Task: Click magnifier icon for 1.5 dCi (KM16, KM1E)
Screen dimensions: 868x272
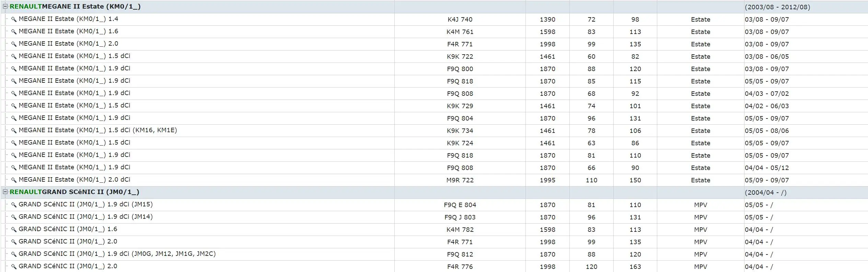Action: [x=14, y=131]
